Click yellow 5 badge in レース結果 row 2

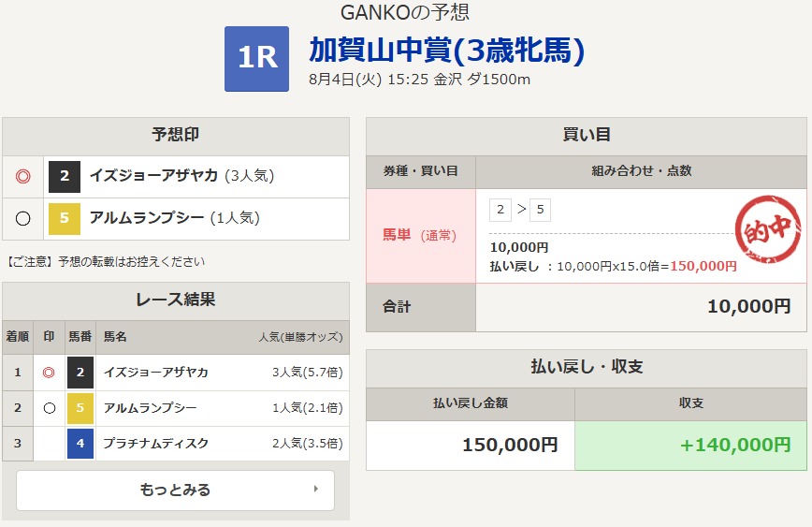(80, 408)
